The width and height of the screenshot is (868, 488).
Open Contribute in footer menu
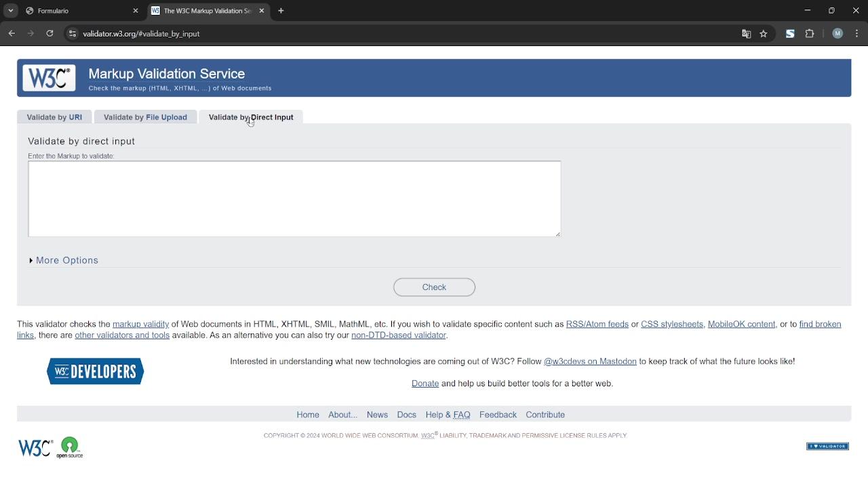point(545,415)
